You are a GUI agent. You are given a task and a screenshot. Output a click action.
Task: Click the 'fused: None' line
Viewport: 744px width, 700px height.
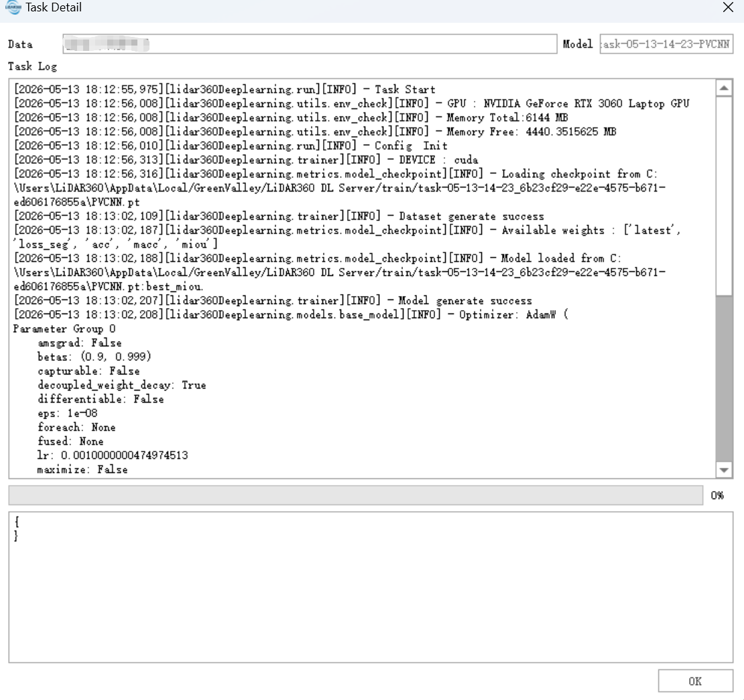coord(70,441)
